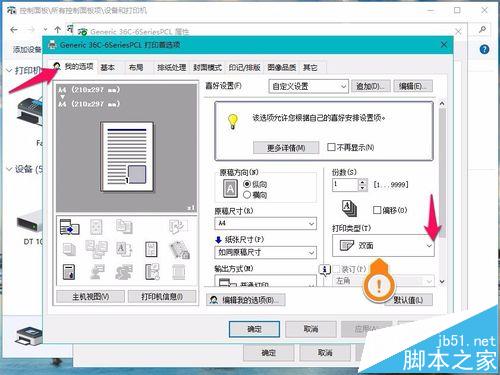The height and width of the screenshot is (375, 500).
Task: Open the 输出方式 dropdown
Action: (x=265, y=281)
